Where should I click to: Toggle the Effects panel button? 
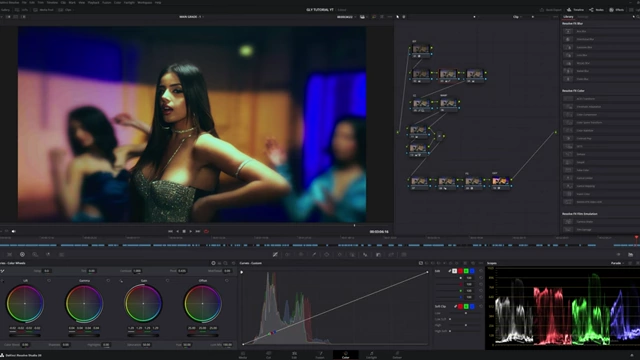[x=617, y=10]
